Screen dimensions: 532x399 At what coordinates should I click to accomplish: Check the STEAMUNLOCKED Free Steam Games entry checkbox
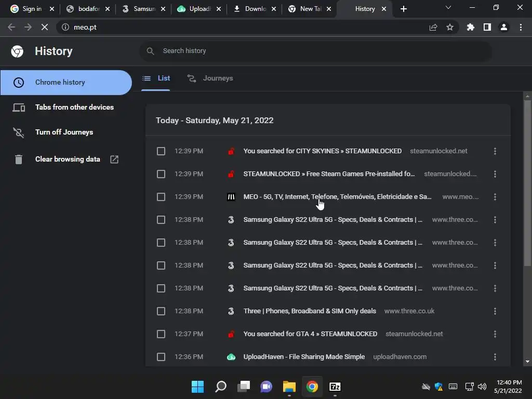point(161,174)
